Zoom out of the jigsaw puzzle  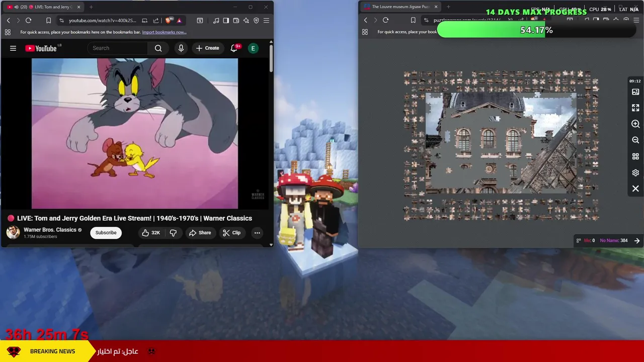pos(635,140)
